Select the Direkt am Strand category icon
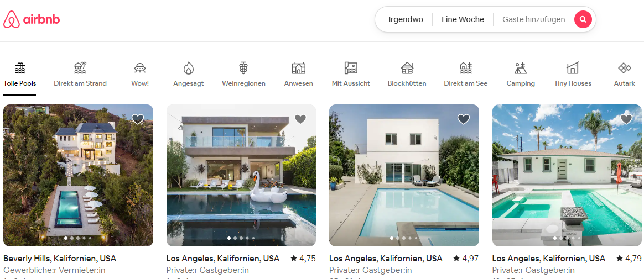The width and height of the screenshot is (644, 279). click(x=80, y=68)
